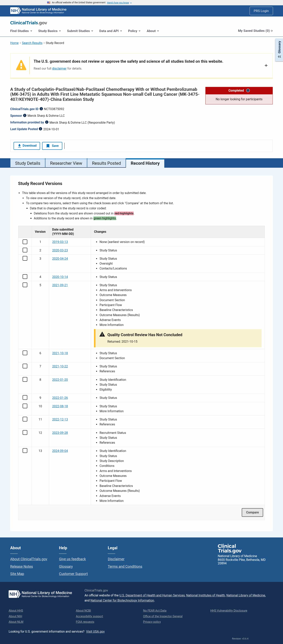Viewport: 283px width, 644px height.
Task: Switch to the Study Details tab
Action: tap(28, 163)
